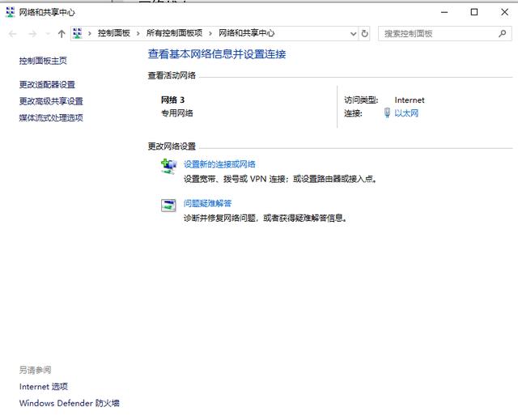Expand chevron after 所有控制面板项
518x420 pixels.
(210, 33)
